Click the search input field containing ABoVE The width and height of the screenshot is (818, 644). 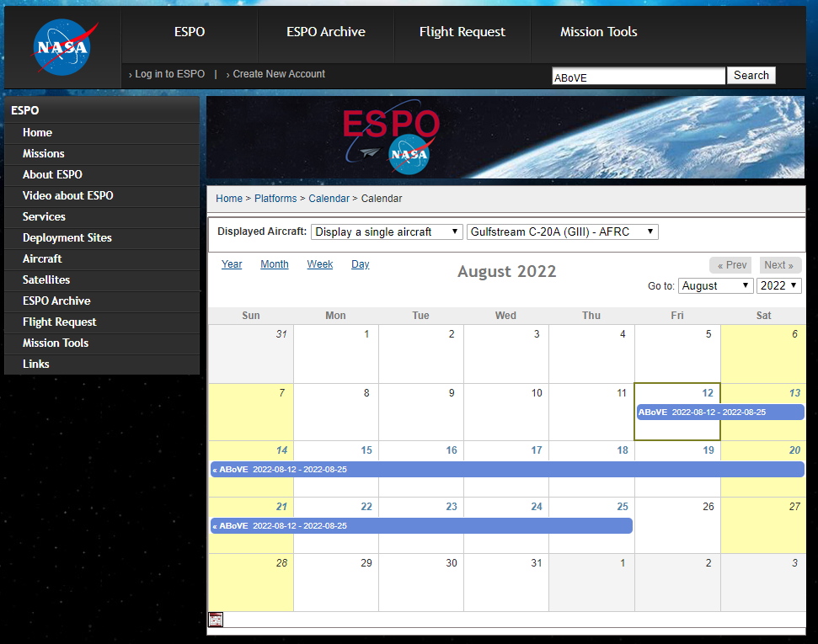pyautogui.click(x=639, y=76)
